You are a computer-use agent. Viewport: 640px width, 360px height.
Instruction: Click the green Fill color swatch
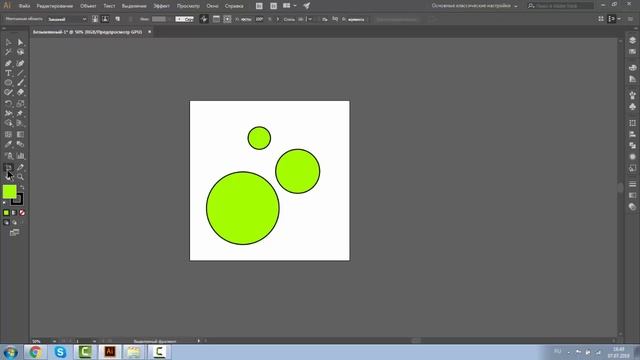(9, 191)
